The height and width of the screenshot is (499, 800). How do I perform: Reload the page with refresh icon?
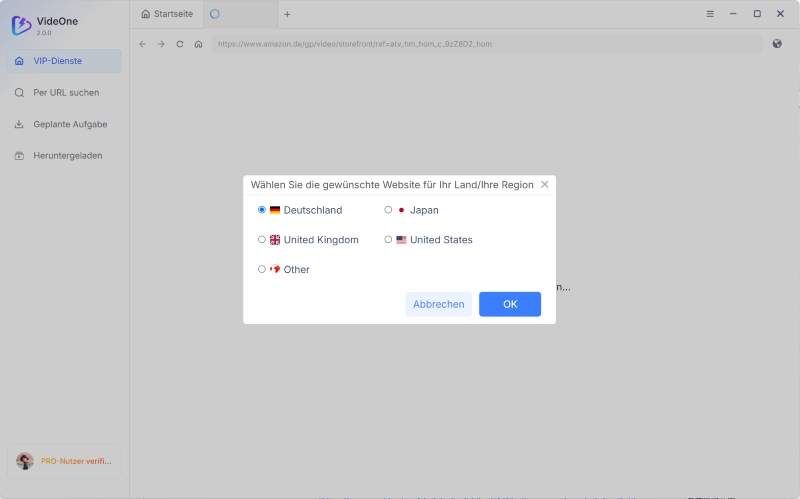180,44
